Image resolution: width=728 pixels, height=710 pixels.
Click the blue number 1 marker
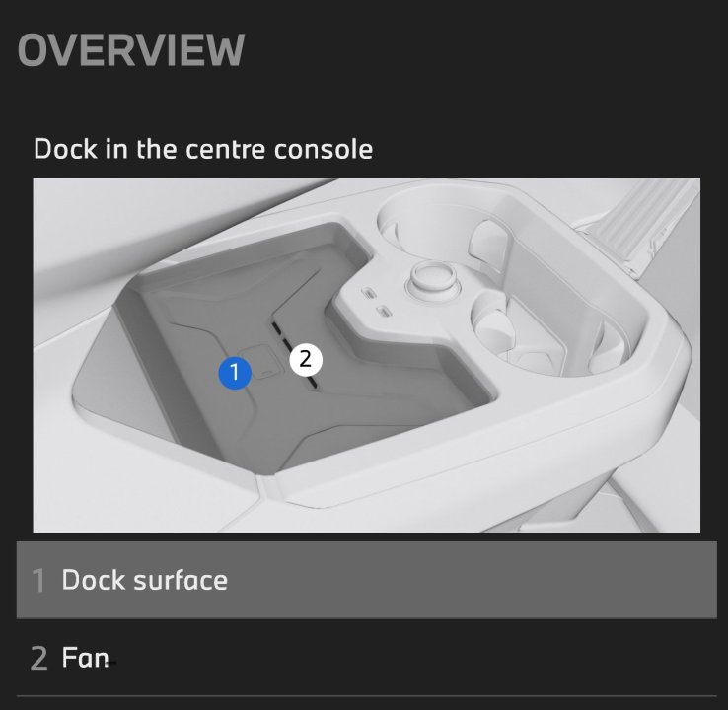click(x=235, y=372)
